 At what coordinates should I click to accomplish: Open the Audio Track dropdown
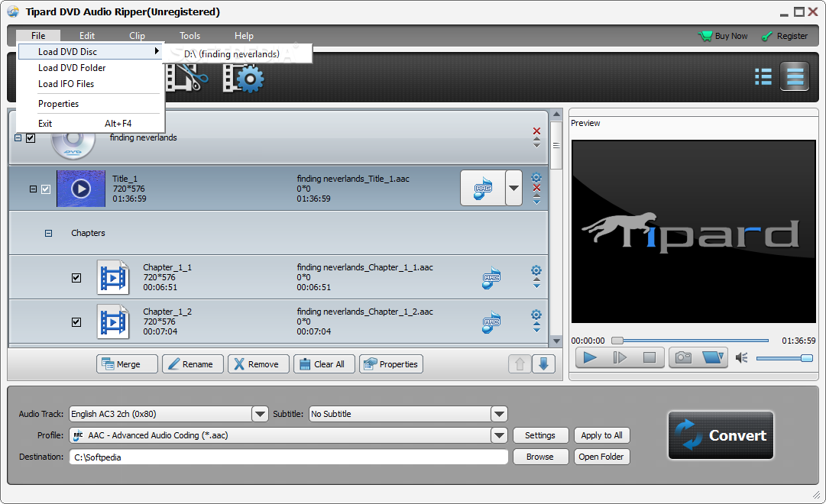(260, 414)
